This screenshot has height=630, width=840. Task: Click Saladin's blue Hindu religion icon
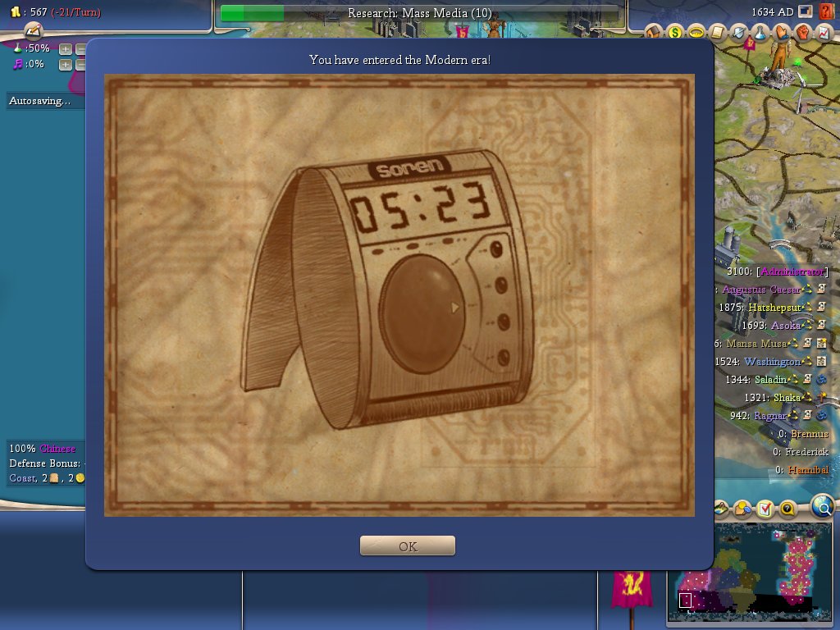(x=822, y=379)
